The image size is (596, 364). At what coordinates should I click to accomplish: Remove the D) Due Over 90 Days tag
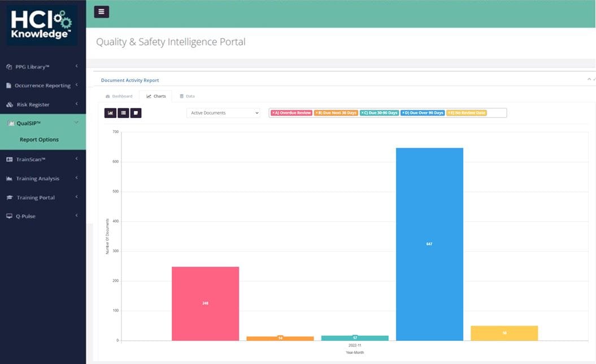pos(403,113)
